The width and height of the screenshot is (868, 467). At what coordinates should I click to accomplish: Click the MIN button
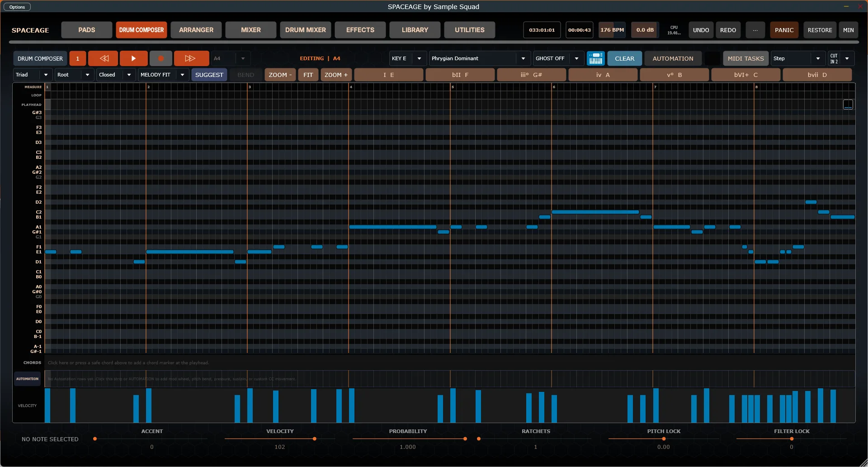coord(848,30)
